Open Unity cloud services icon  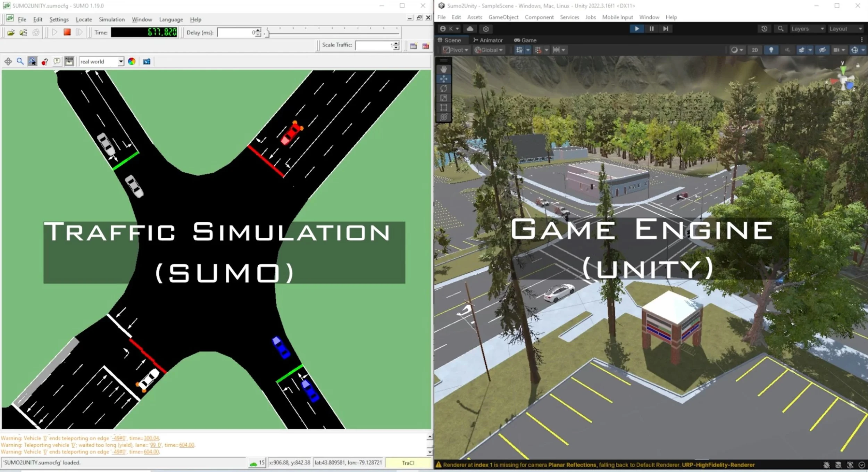[x=470, y=29]
